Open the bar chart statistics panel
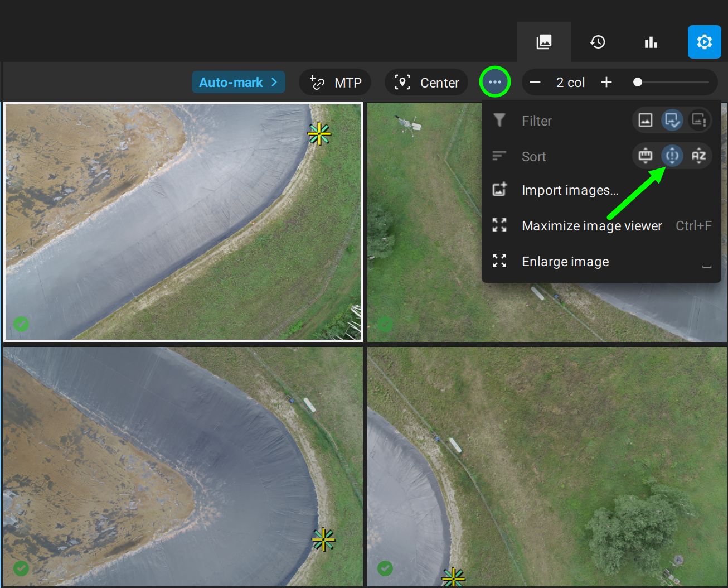Screen dimensions: 728x588 651,42
